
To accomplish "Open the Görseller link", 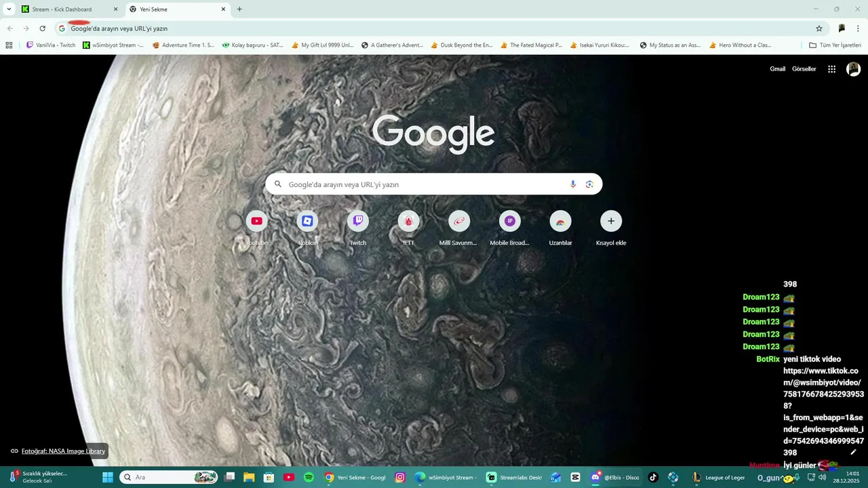I will pos(804,69).
